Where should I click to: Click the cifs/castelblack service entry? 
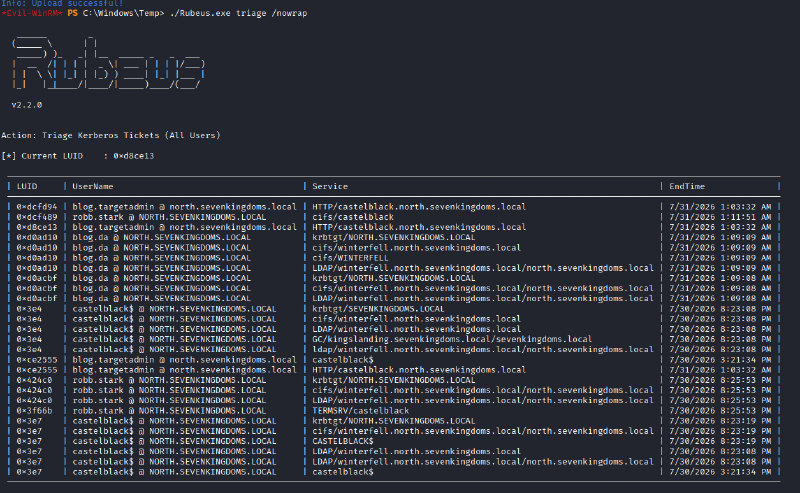[353, 217]
